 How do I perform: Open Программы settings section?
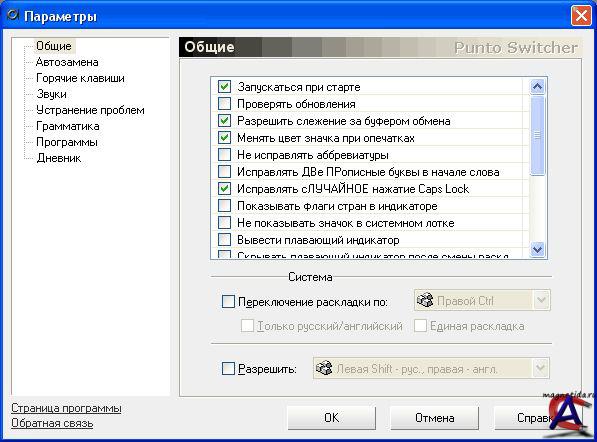click(x=67, y=142)
